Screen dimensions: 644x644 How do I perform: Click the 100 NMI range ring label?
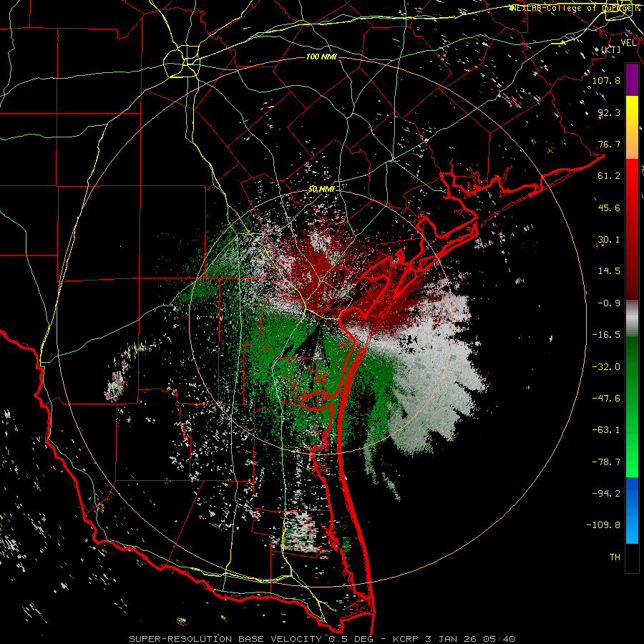coord(321,57)
